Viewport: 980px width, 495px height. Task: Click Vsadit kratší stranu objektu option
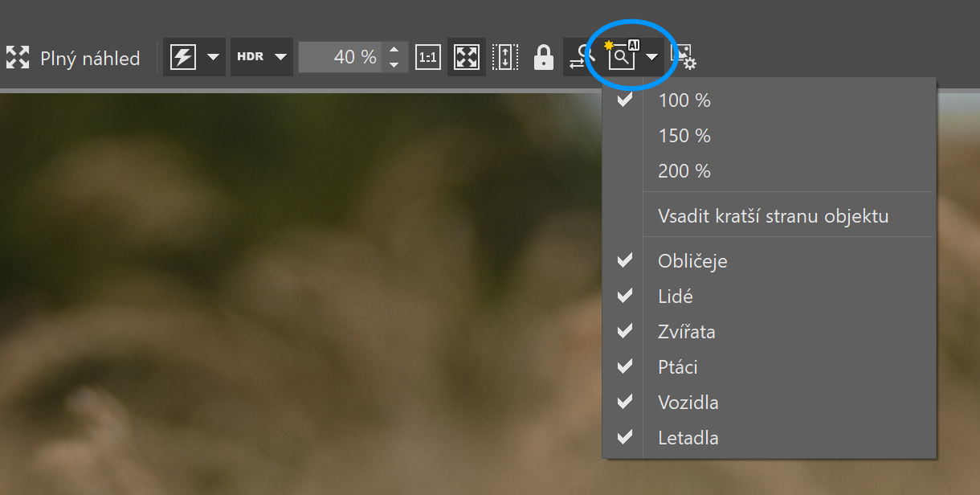(773, 216)
